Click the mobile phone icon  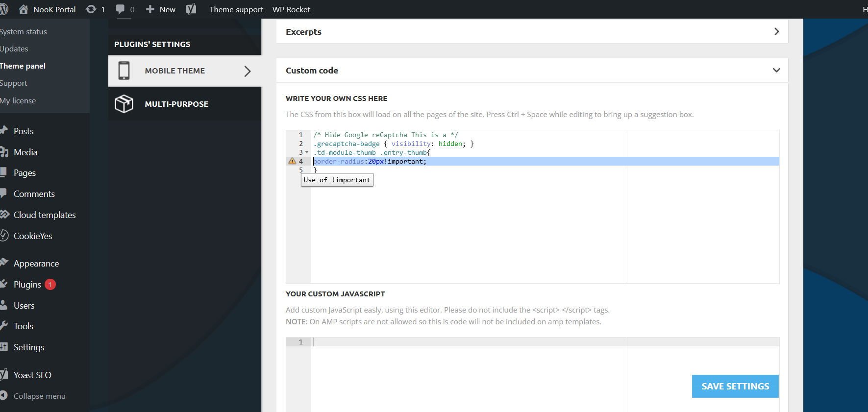pos(124,71)
